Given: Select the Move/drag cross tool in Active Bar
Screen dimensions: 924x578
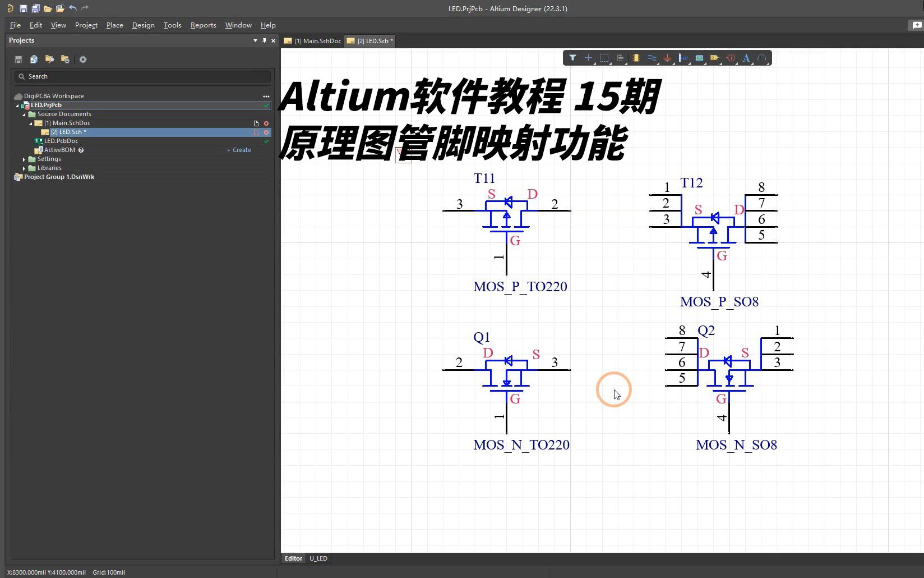Looking at the screenshot, I should pyautogui.click(x=588, y=58).
